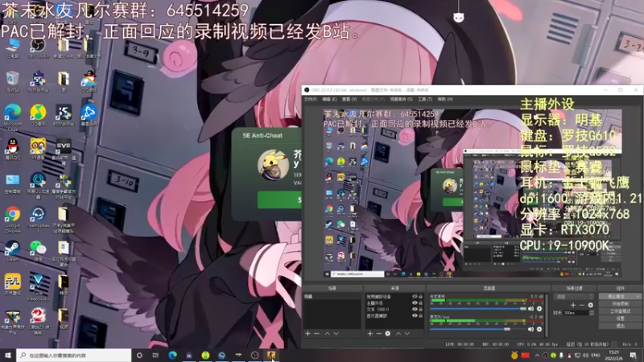Open Battle.net desktop shortcut

point(89,115)
